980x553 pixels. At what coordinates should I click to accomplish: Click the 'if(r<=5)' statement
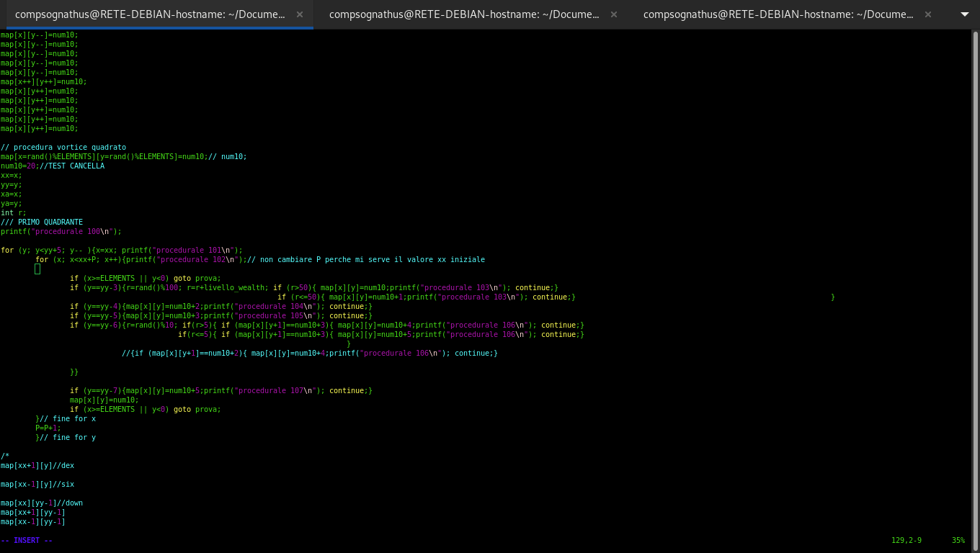(381, 334)
